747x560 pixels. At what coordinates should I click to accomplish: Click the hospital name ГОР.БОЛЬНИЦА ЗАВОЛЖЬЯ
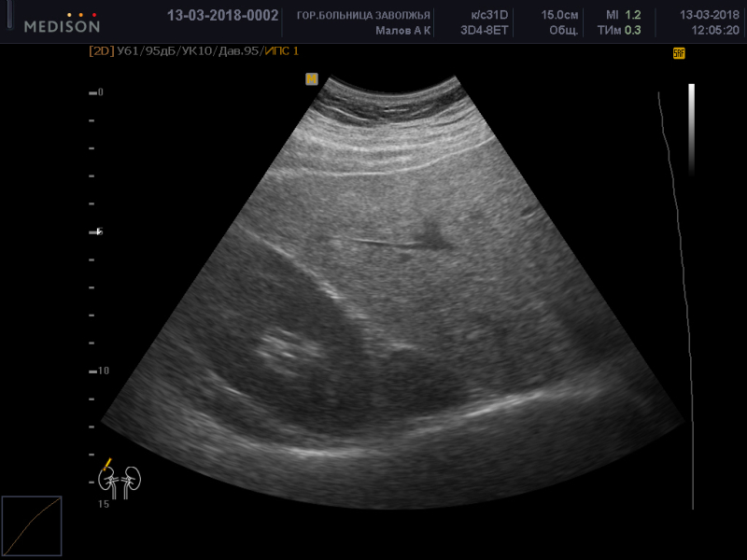(x=363, y=16)
